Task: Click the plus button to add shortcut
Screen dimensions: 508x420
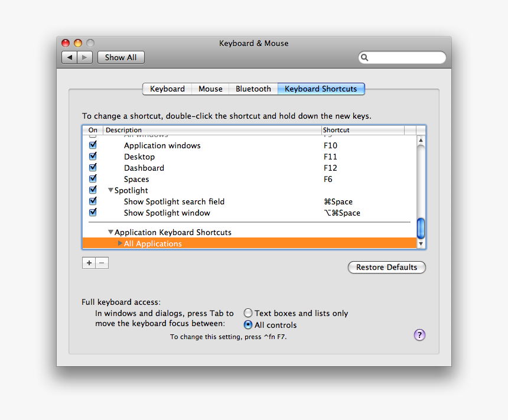Action: [x=89, y=263]
